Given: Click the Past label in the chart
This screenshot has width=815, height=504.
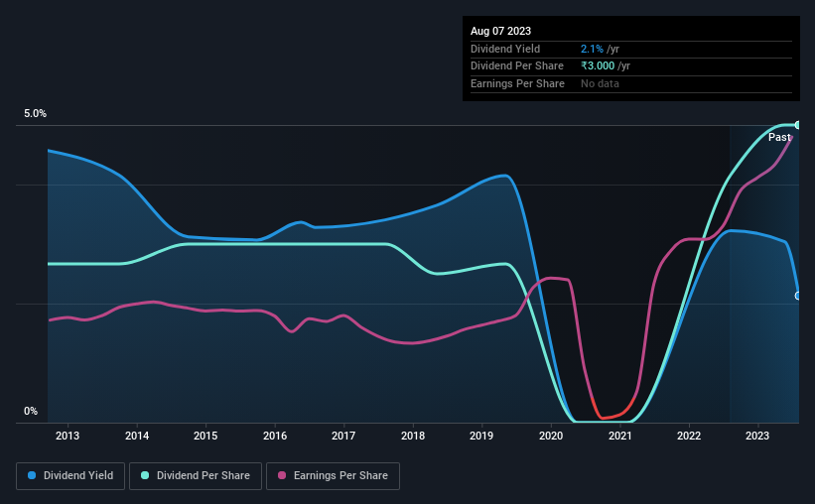Looking at the screenshot, I should [x=779, y=137].
